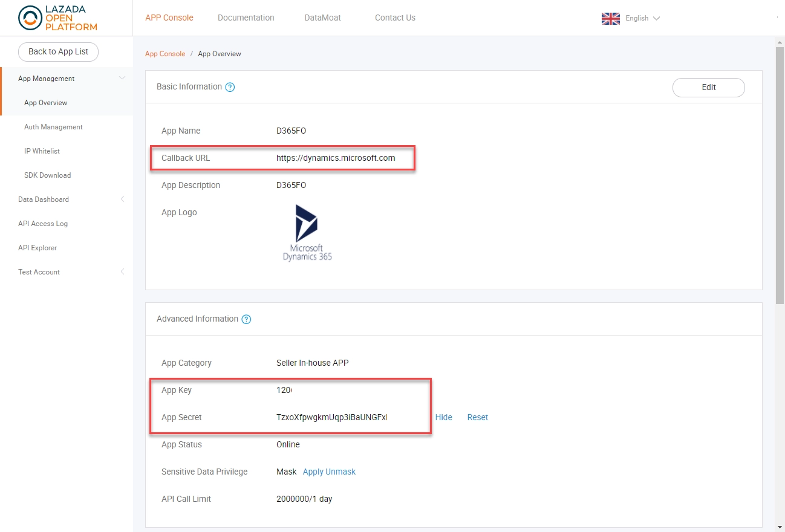Image resolution: width=785 pixels, height=532 pixels.
Task: Open the Advanced Information help icon
Action: coord(246,319)
